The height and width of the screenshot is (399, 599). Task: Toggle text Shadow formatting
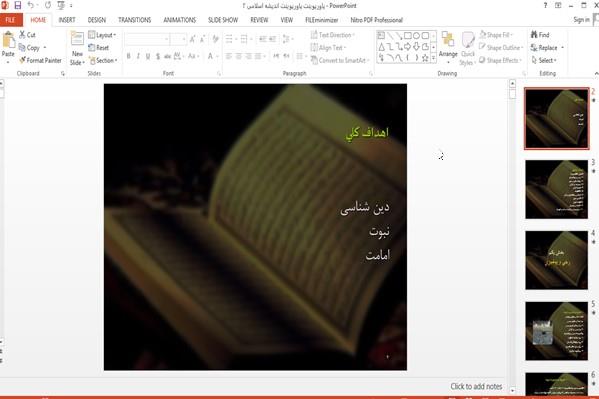tap(158, 56)
